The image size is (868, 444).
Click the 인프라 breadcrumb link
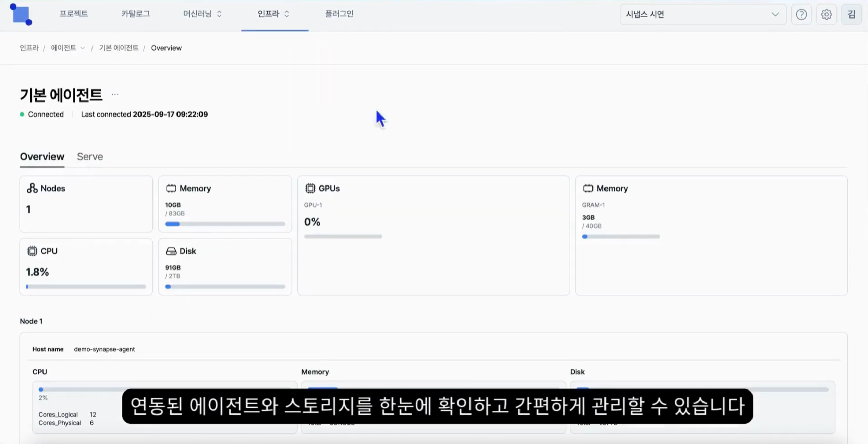29,48
